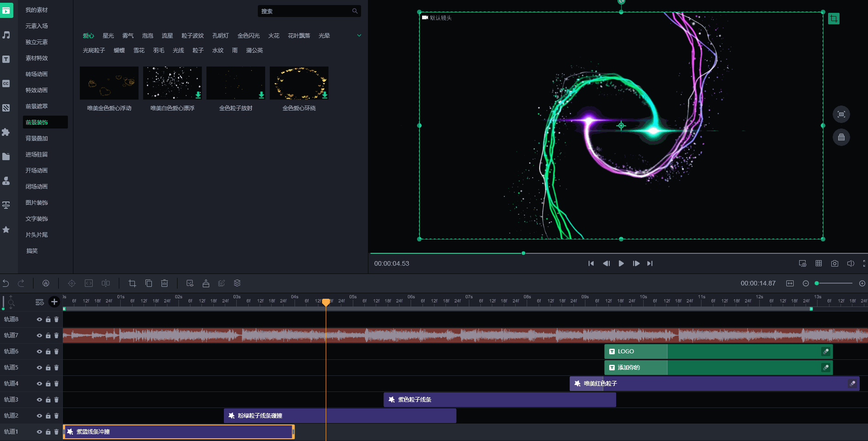Hide track 轨道1 with its eye icon
The width and height of the screenshot is (868, 441).
tap(39, 432)
